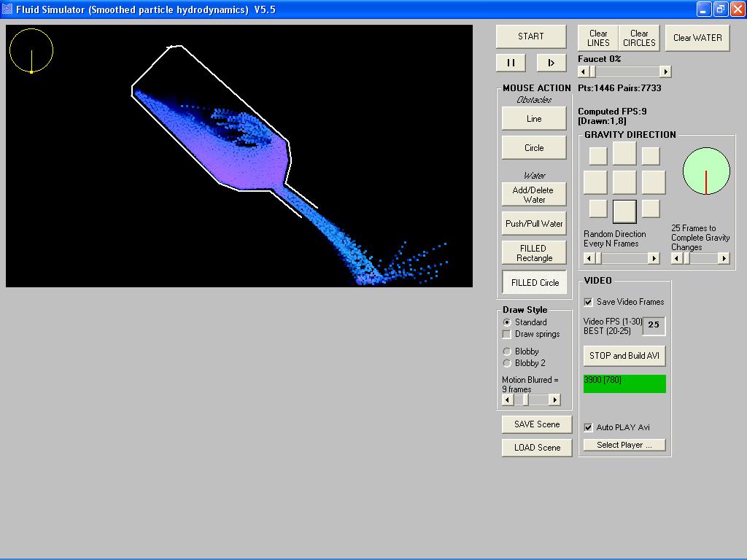Set gravity direction to up

click(624, 154)
